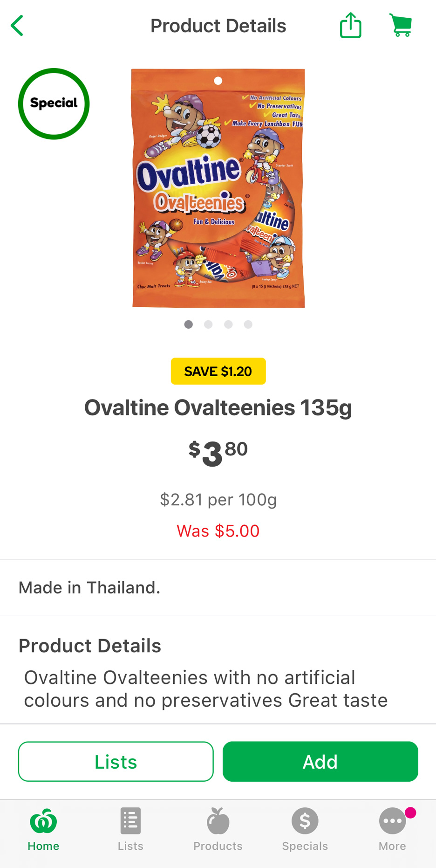Select the second image page dot
Viewport: 436px width, 868px height.
click(208, 324)
